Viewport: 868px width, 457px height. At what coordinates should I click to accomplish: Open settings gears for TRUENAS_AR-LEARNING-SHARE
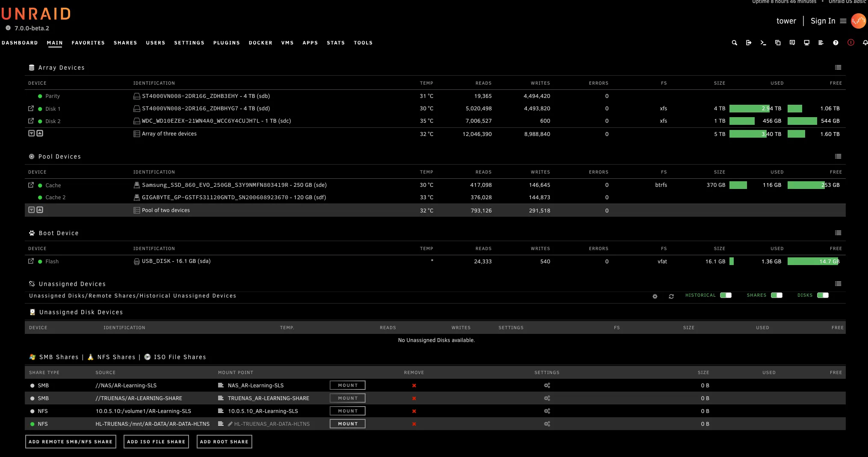coord(547,398)
